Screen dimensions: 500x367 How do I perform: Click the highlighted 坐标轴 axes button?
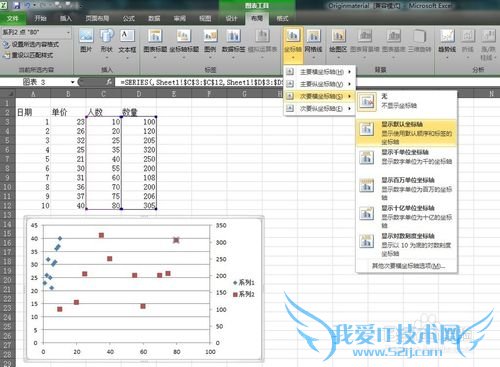293,45
